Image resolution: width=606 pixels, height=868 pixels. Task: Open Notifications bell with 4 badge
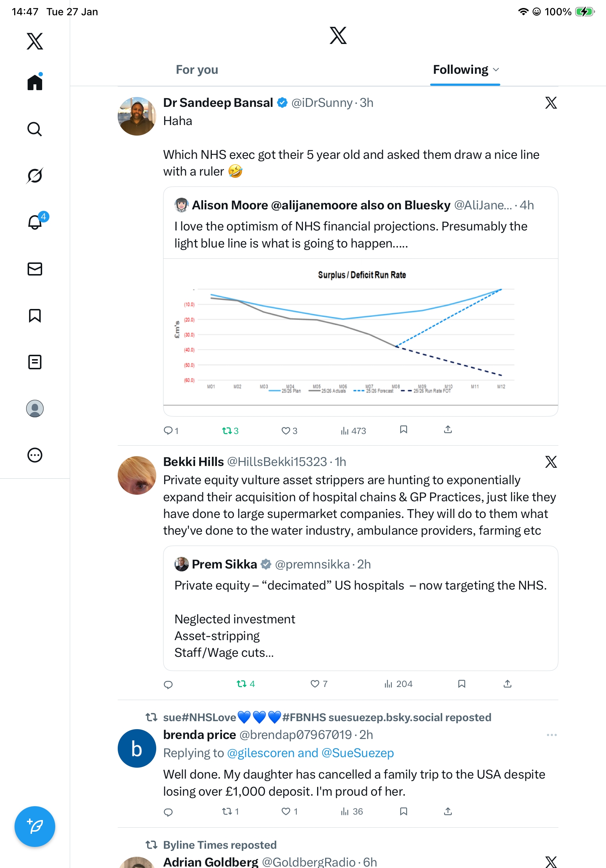(x=35, y=222)
